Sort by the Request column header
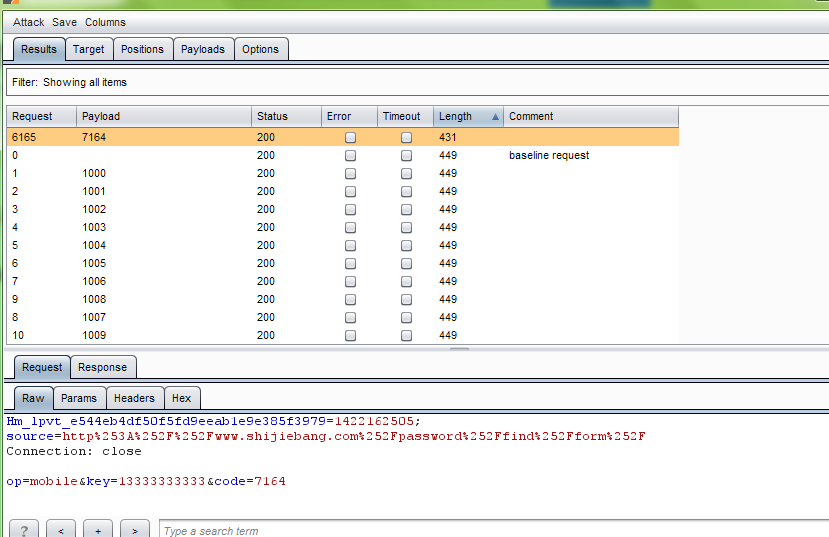This screenshot has height=537, width=829. tap(41, 116)
